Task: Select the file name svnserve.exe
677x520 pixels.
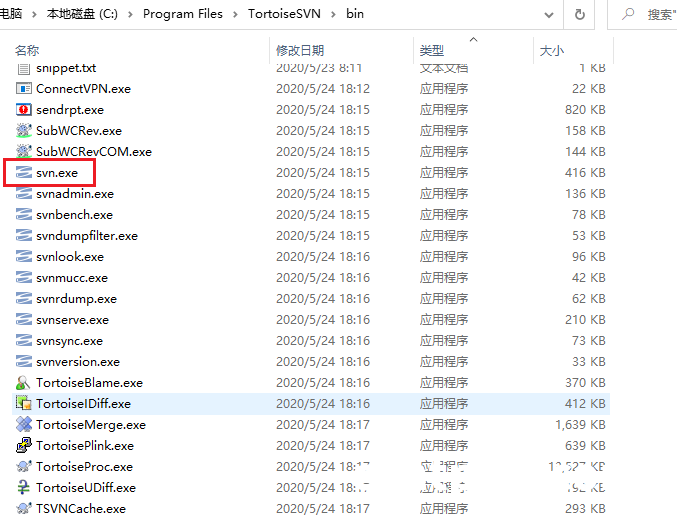Action: (x=73, y=320)
